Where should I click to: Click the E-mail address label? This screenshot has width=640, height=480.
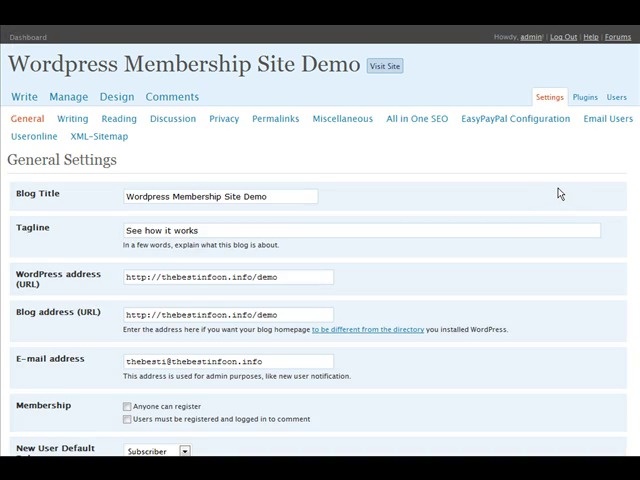tap(50, 359)
